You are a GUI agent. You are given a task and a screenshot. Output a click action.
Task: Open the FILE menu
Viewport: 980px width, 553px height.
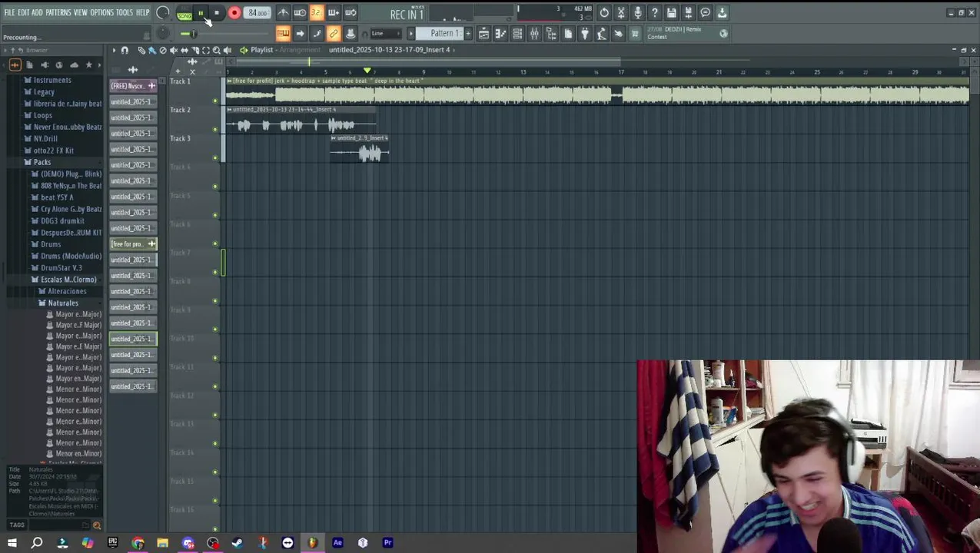tap(9, 13)
